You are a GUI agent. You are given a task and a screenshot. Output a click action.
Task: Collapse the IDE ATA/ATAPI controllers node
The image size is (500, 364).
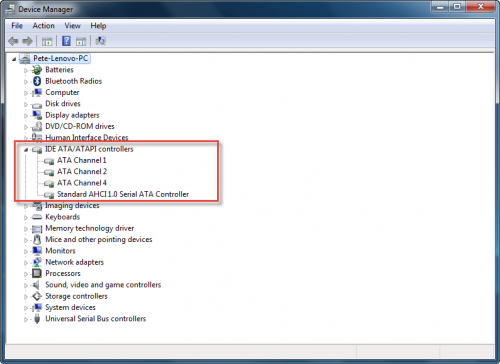(x=26, y=150)
